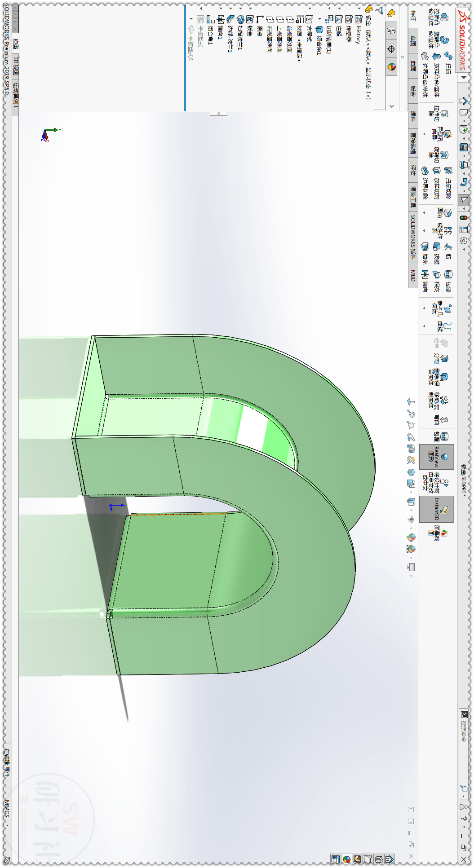The image size is (474, 868).
Task: Open the dropdown under 参考几何体
Action: [424, 308]
